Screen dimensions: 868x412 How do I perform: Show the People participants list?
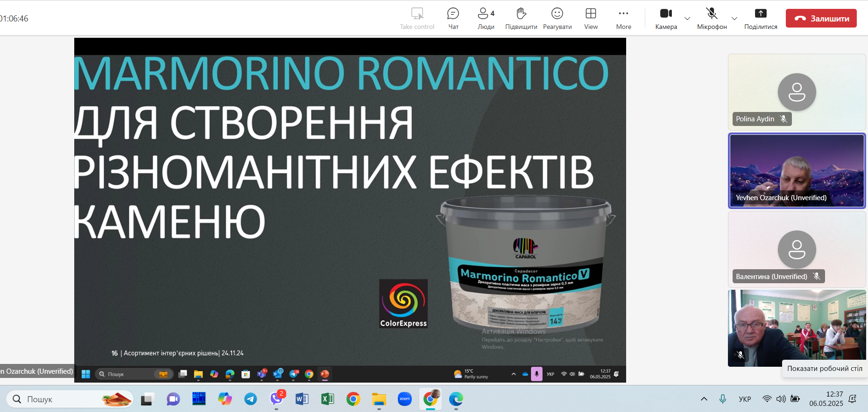(x=486, y=19)
